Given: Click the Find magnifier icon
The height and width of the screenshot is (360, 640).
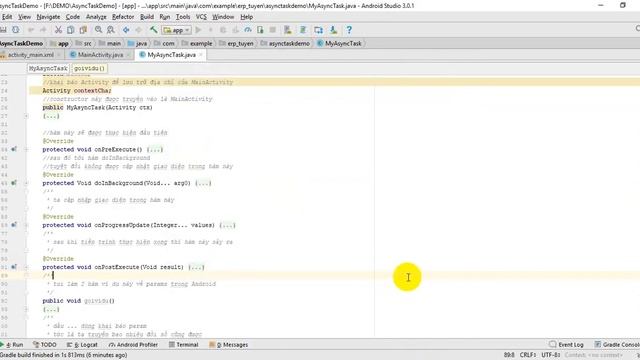Looking at the screenshot, I should (98, 30).
